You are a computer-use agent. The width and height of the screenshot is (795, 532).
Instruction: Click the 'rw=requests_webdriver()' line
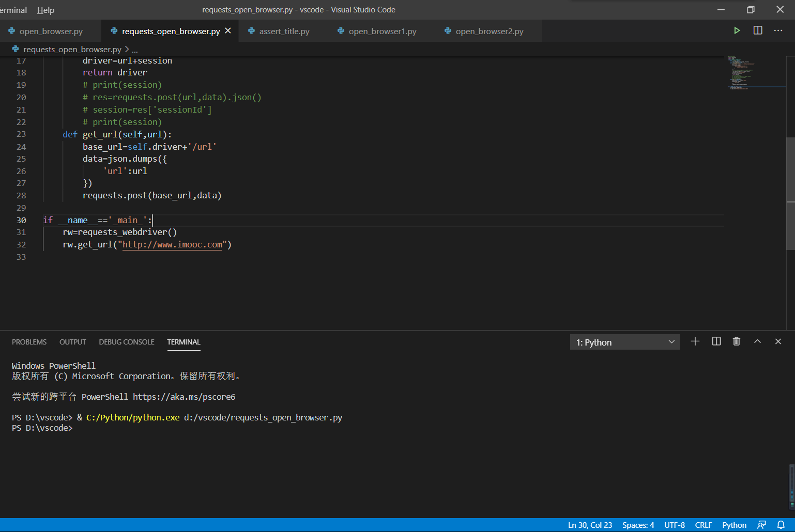click(120, 232)
